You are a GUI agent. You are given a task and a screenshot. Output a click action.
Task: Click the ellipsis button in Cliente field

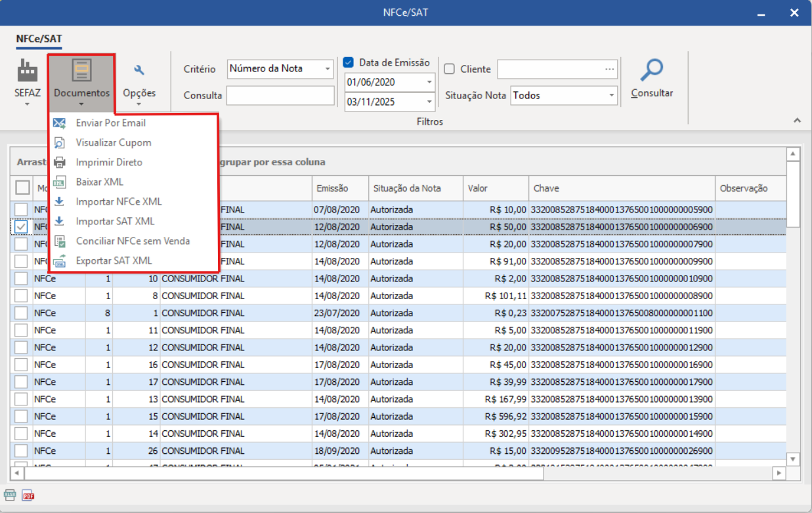(610, 69)
